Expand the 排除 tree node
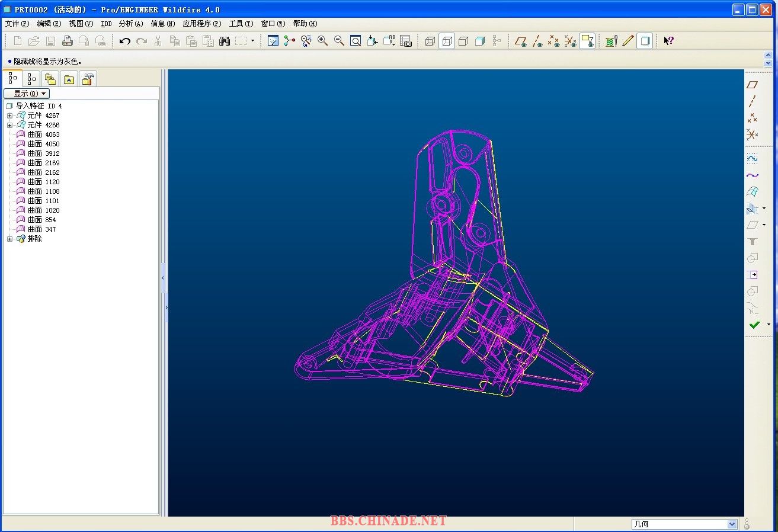The width and height of the screenshot is (778, 532). [x=9, y=239]
